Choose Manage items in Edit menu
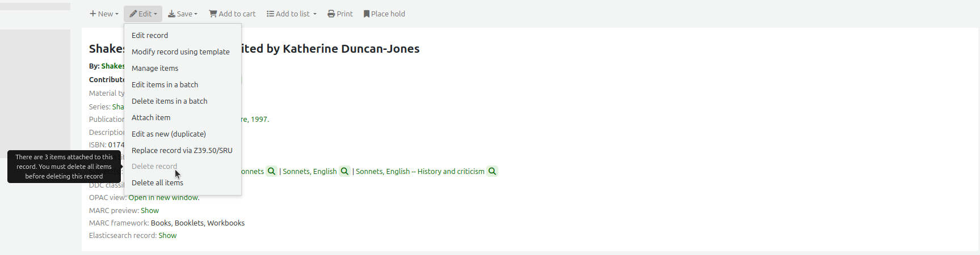980x255 pixels. 155,68
